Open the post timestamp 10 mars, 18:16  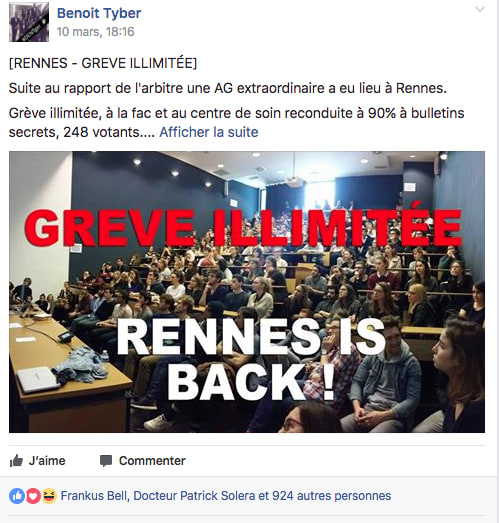pyautogui.click(x=95, y=32)
